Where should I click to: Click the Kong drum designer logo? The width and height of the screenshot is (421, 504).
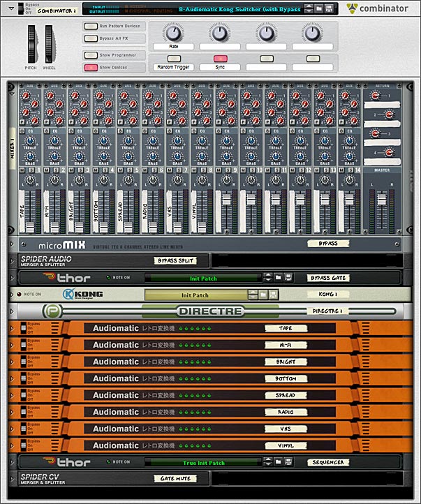[83, 294]
